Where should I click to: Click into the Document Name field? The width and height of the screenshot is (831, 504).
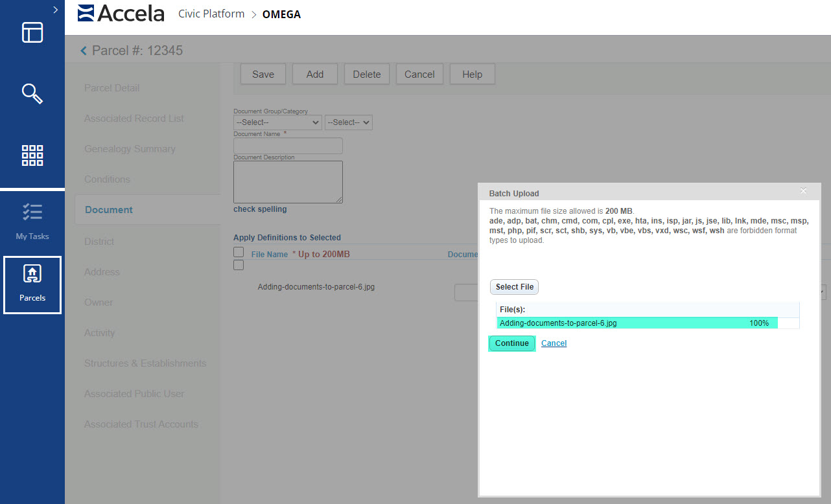[x=288, y=146]
